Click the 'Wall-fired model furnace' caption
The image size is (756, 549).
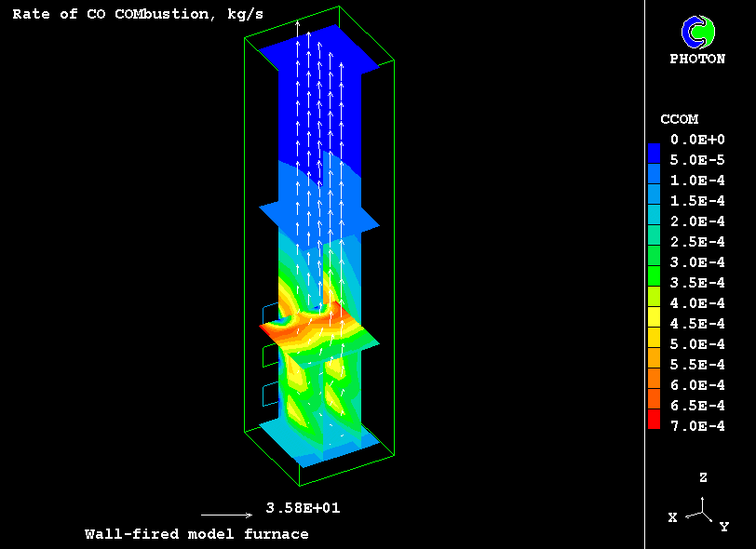[x=196, y=534]
